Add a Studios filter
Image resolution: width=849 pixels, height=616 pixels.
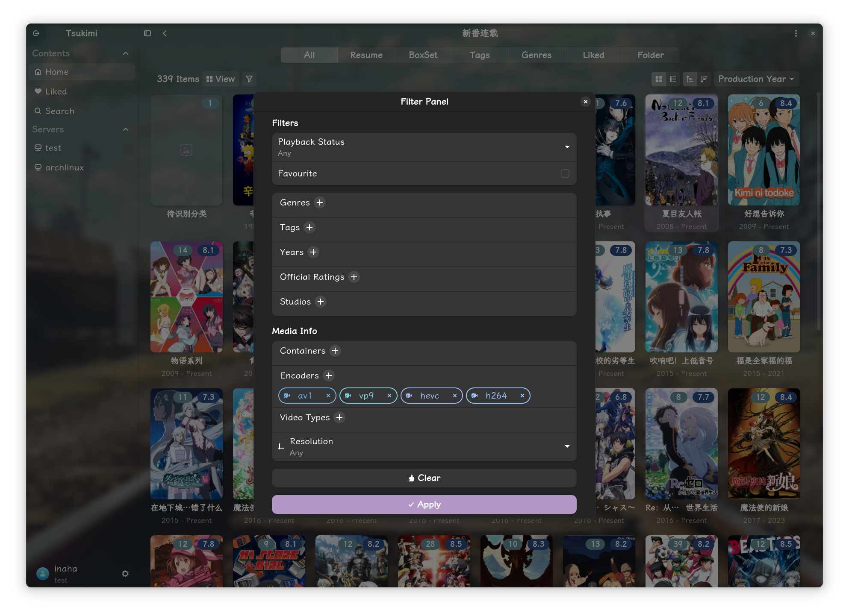321,302
